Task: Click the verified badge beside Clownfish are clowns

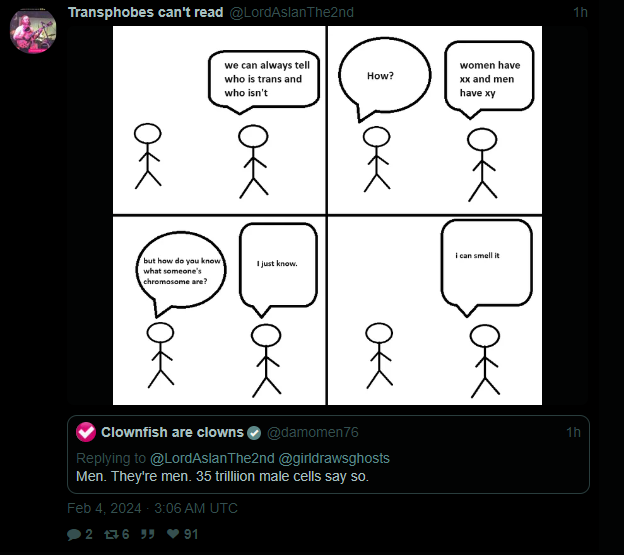Action: [254, 433]
